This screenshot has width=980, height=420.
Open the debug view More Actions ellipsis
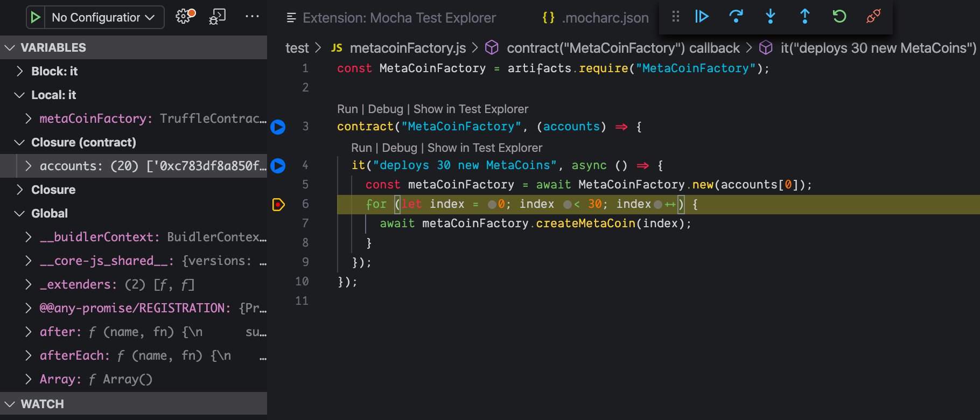pos(252,17)
